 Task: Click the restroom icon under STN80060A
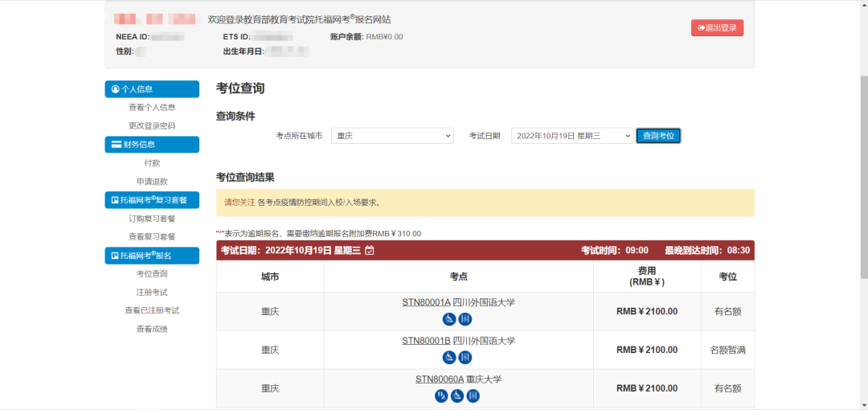[473, 396]
